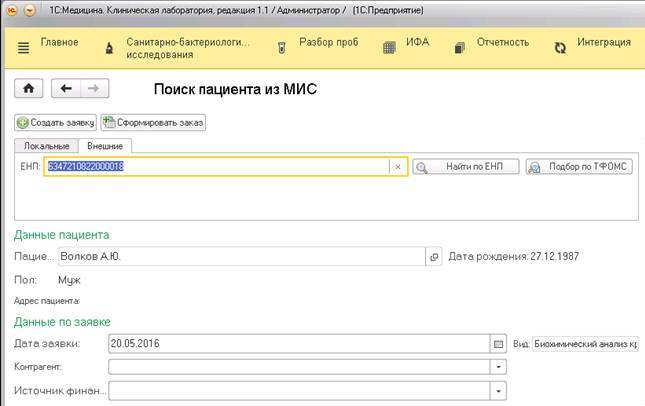The image size is (645, 406).
Task: Expand the Источник финансирования dropdown
Action: point(498,389)
